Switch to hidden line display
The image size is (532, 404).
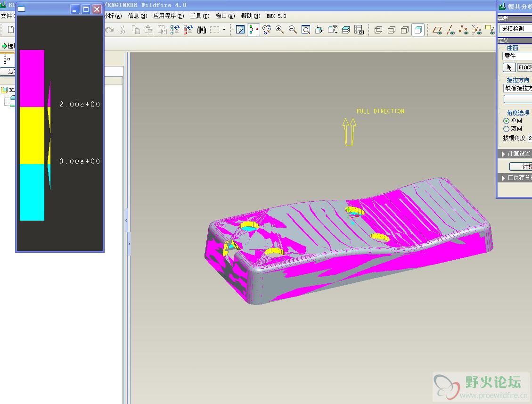point(392,30)
